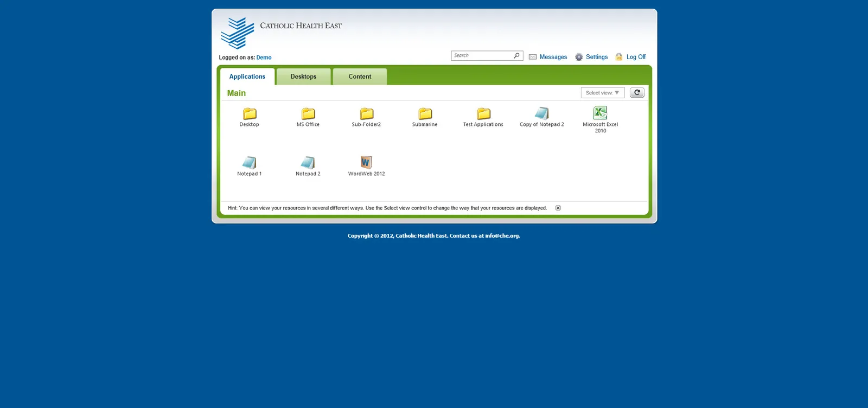Switch to the Content tab
The image size is (868, 408).
click(360, 76)
